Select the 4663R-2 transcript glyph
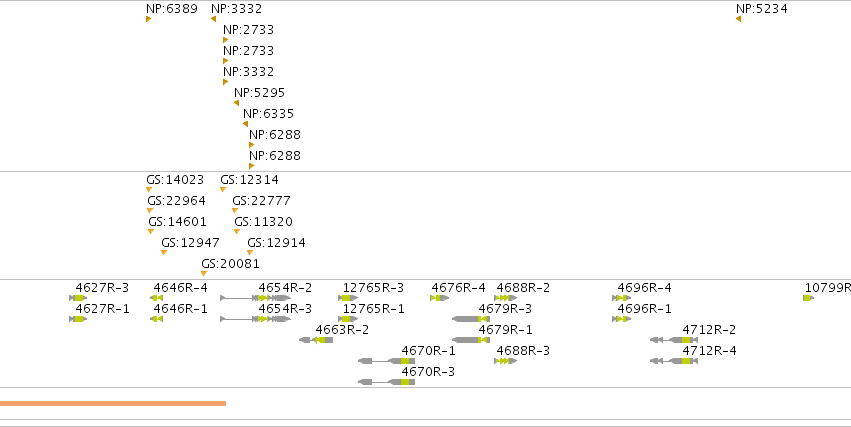The height and width of the screenshot is (427, 851). point(316,340)
